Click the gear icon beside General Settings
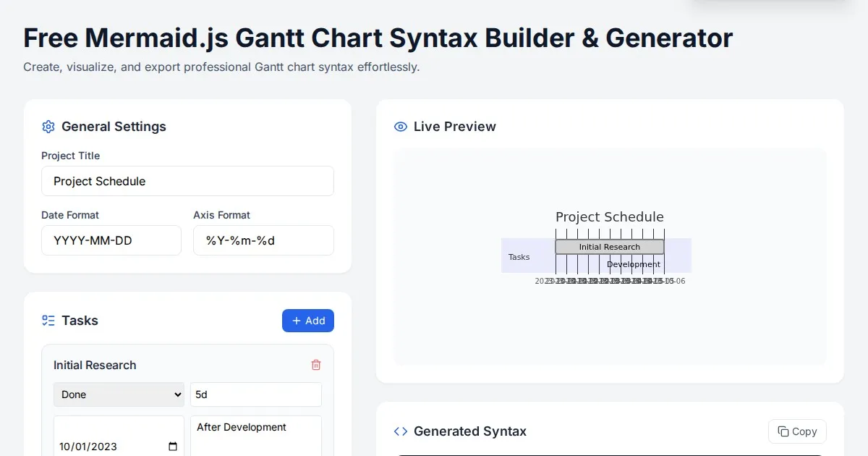The height and width of the screenshot is (456, 868). [x=48, y=127]
